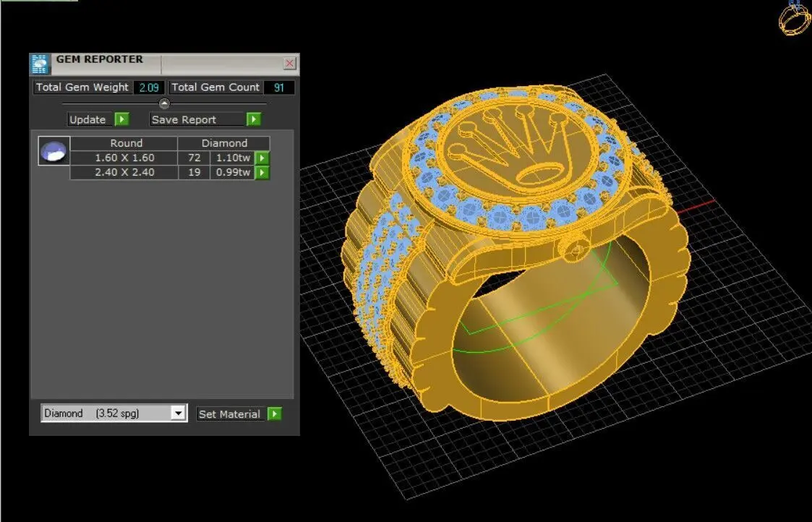Click the Total Gem Weight label
Screen dimensions: 812x522
coord(82,87)
